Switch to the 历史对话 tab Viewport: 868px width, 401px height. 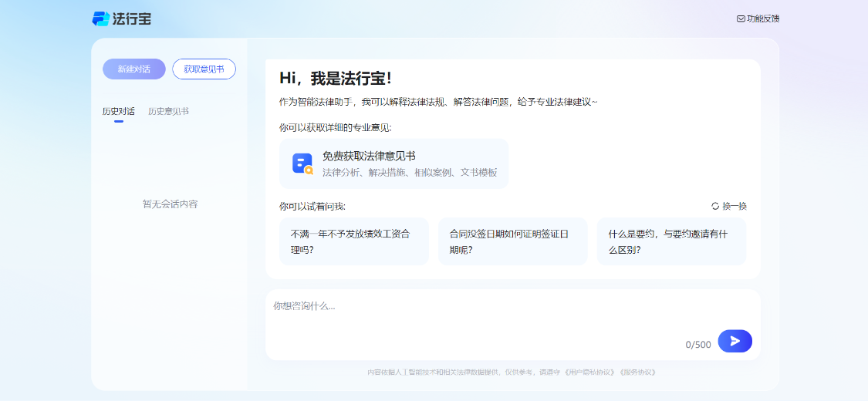point(118,111)
